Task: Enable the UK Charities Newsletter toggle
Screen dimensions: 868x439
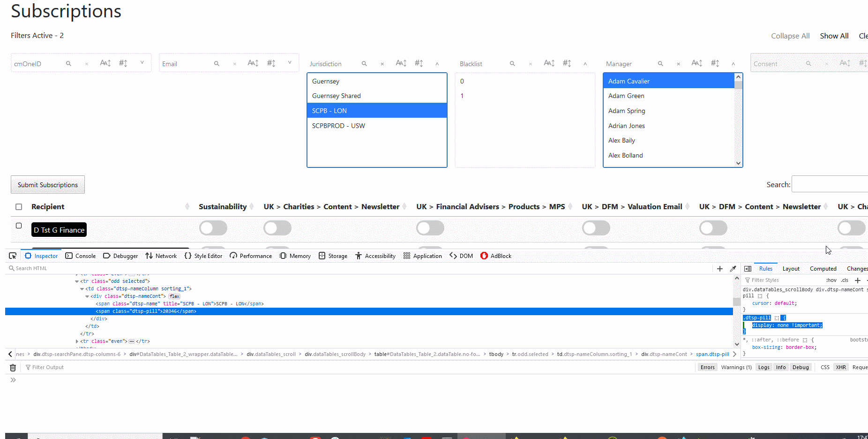Action: click(277, 228)
